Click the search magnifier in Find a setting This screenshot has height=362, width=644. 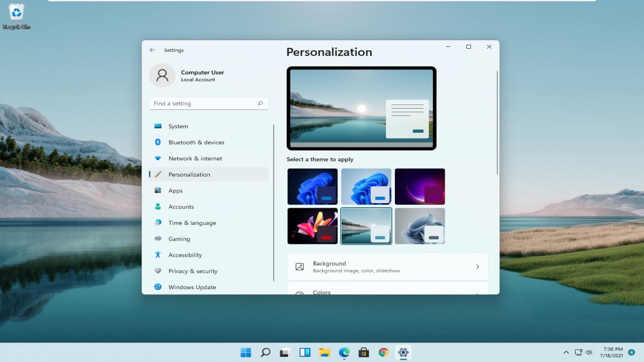260,104
